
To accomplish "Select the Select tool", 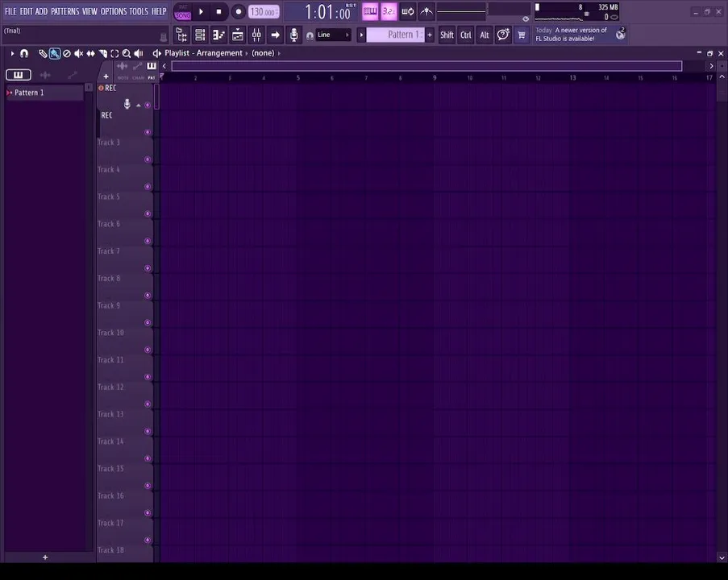I will 114,54.
